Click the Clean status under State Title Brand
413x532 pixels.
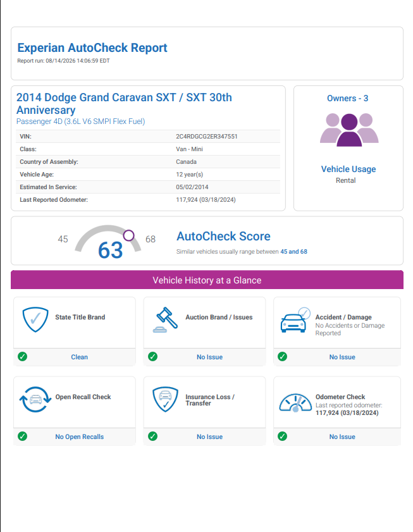coord(80,357)
